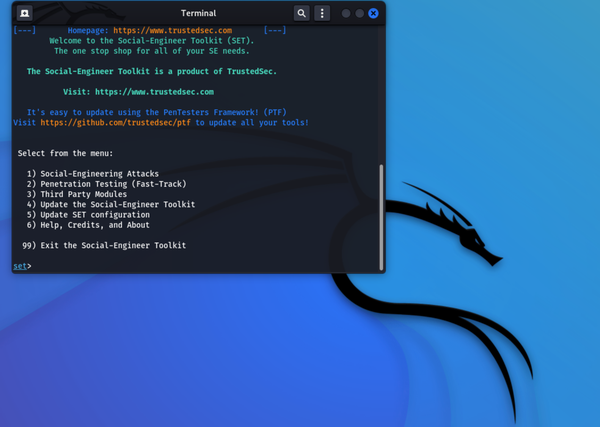Click "Select from the menu:" text

(x=65, y=153)
